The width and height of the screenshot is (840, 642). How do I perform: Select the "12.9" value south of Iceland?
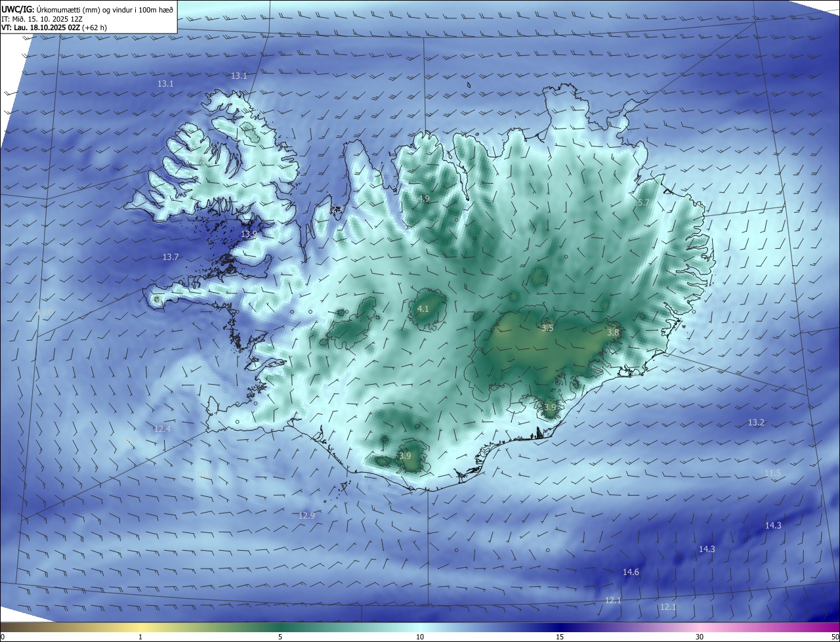307,516
